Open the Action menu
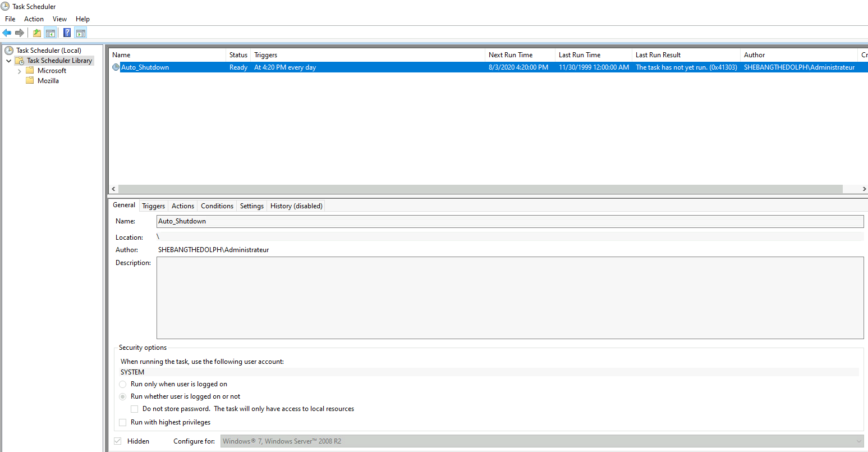 click(x=34, y=19)
